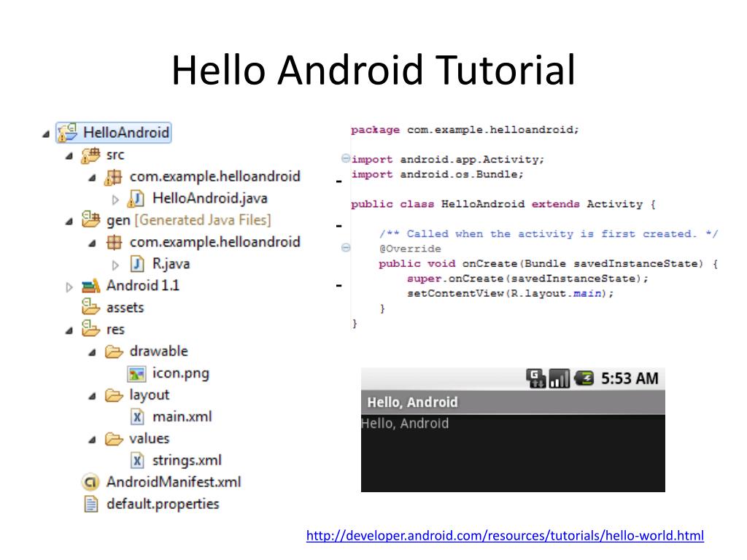Select default.properties in the tree

point(163,505)
